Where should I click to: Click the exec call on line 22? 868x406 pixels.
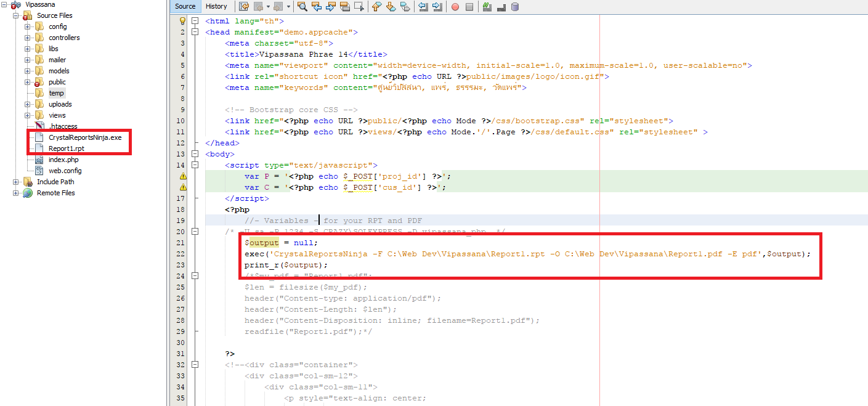(x=528, y=254)
